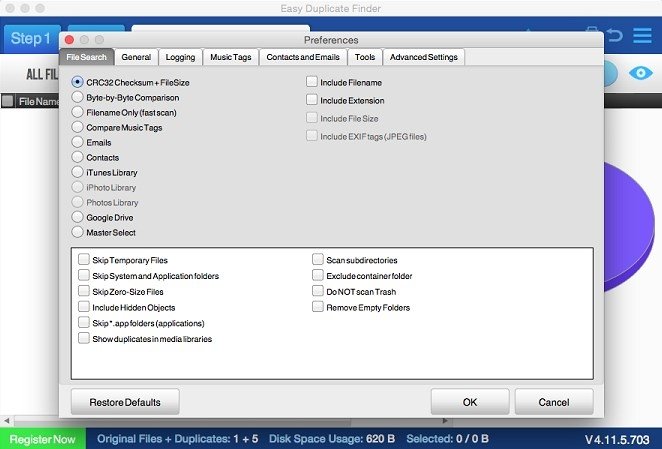662x449 pixels.
Task: Check Show duplicates in media libraries
Action: pos(84,338)
